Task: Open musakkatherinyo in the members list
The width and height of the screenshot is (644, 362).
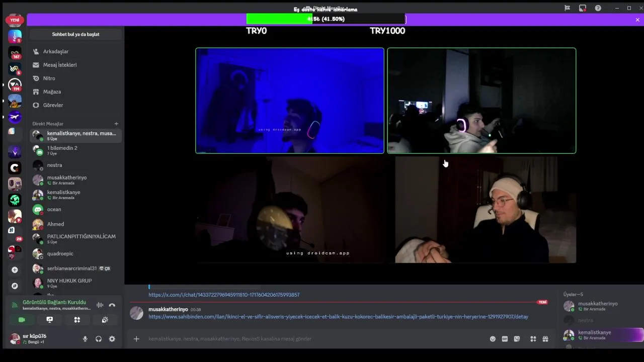Action: coord(598,306)
